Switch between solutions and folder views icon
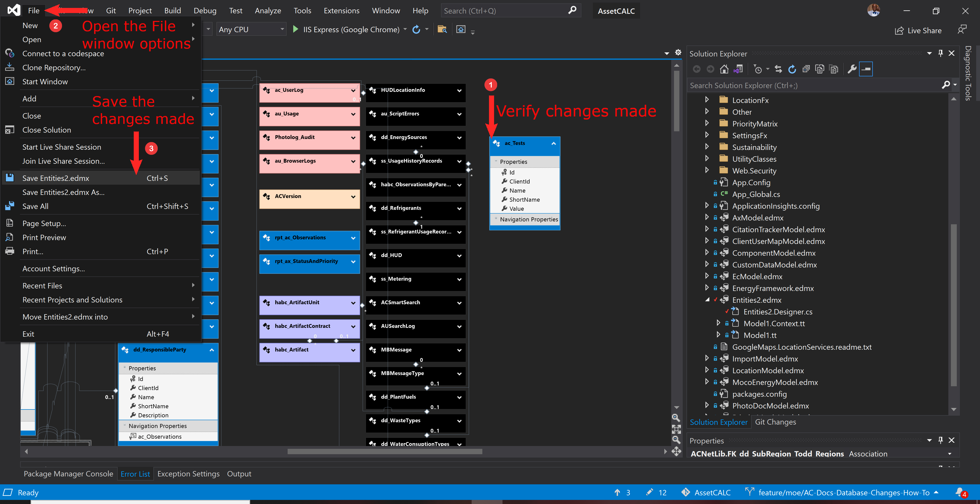The height and width of the screenshot is (504, 980). tap(738, 69)
